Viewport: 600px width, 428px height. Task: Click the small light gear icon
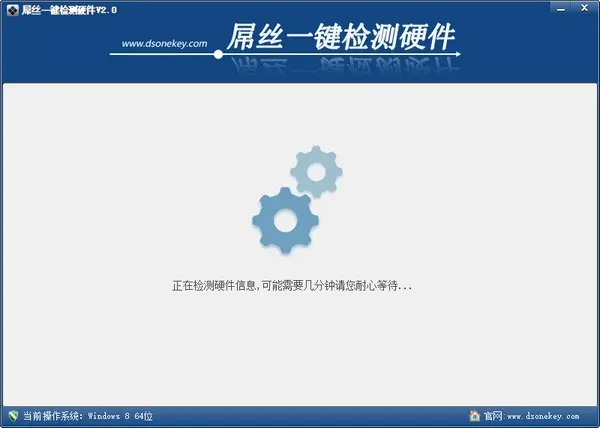[x=316, y=172]
